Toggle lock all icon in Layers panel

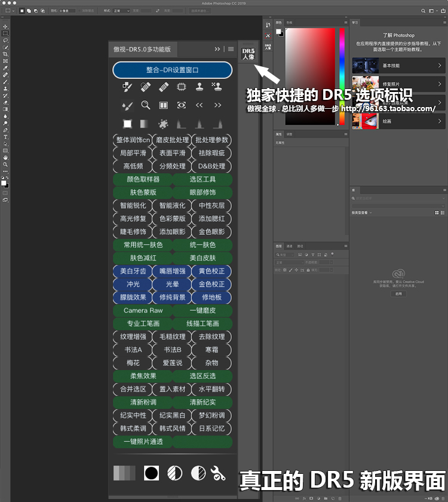coord(308,270)
